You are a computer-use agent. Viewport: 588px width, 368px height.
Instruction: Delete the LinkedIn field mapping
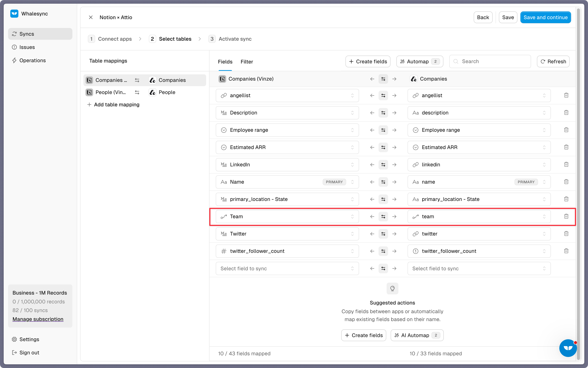coord(566,164)
